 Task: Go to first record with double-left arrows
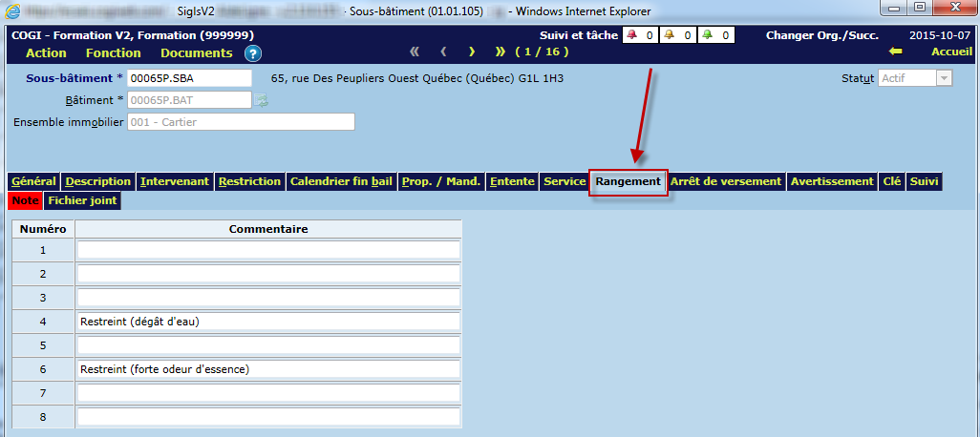(x=415, y=52)
